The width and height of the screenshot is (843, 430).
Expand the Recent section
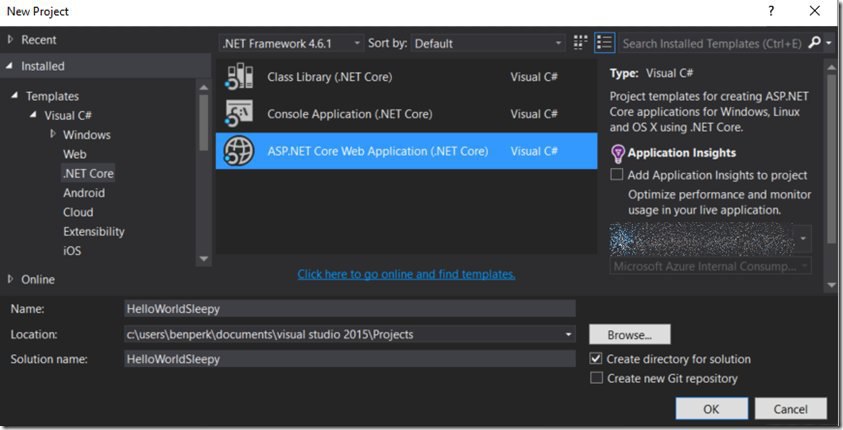pyautogui.click(x=10, y=40)
